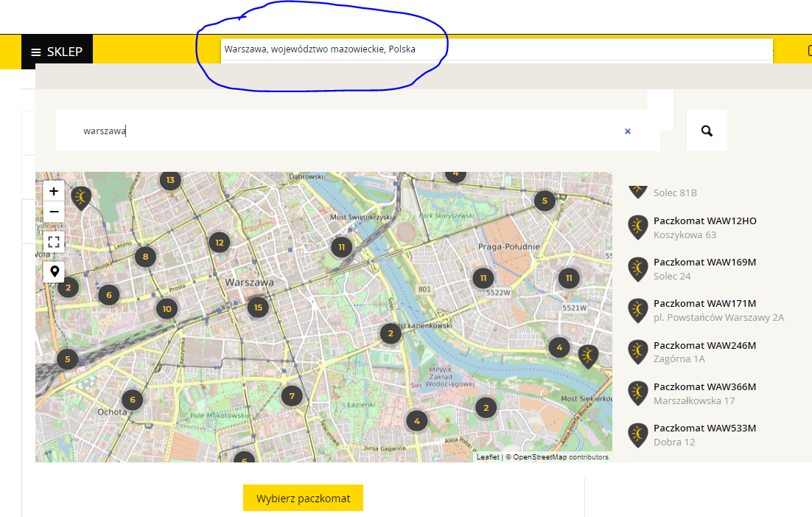
Task: Click the search field containing 'warszawa'
Action: (346, 131)
